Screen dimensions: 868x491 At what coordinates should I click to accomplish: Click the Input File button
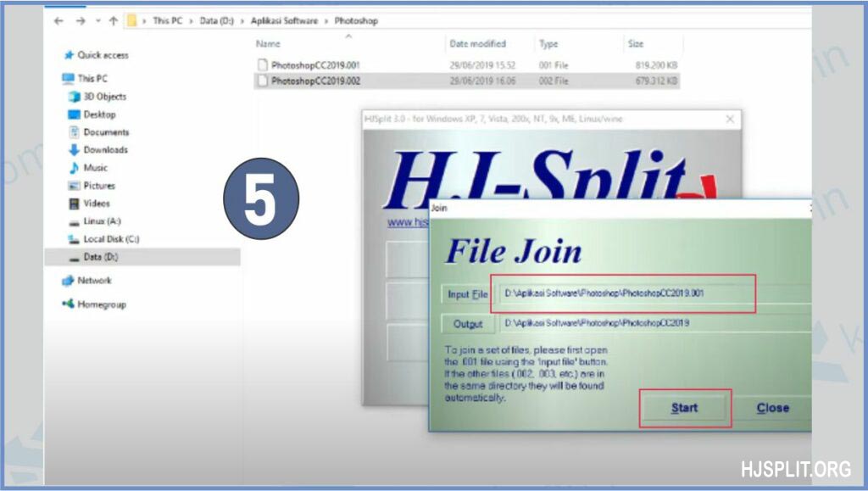click(x=467, y=294)
